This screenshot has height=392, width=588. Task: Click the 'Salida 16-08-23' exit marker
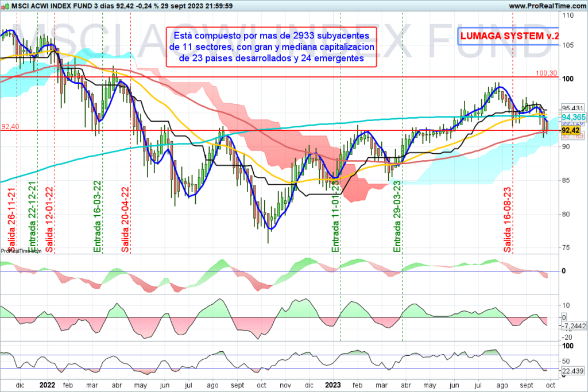click(x=508, y=220)
